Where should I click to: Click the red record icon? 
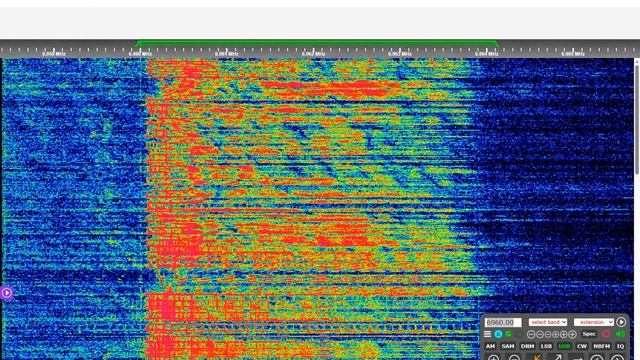(607, 334)
